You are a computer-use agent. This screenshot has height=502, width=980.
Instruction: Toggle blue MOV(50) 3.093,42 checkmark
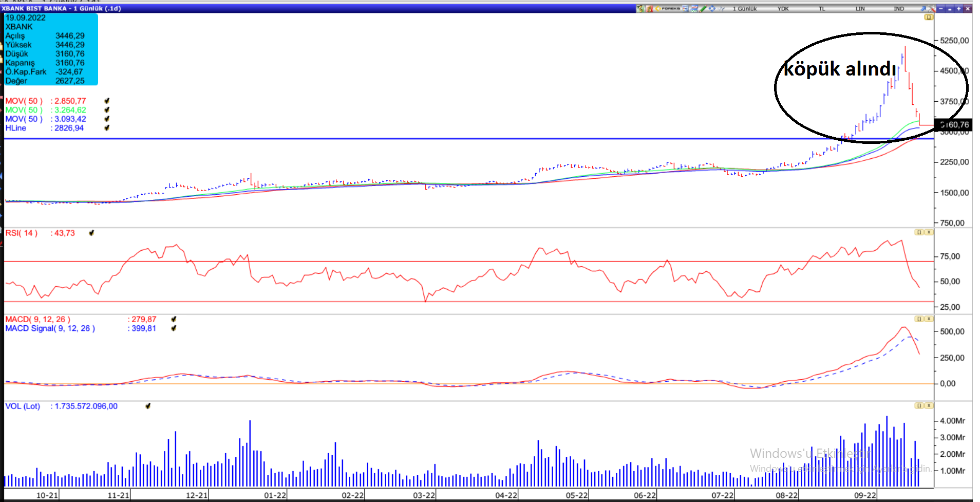[x=107, y=119]
